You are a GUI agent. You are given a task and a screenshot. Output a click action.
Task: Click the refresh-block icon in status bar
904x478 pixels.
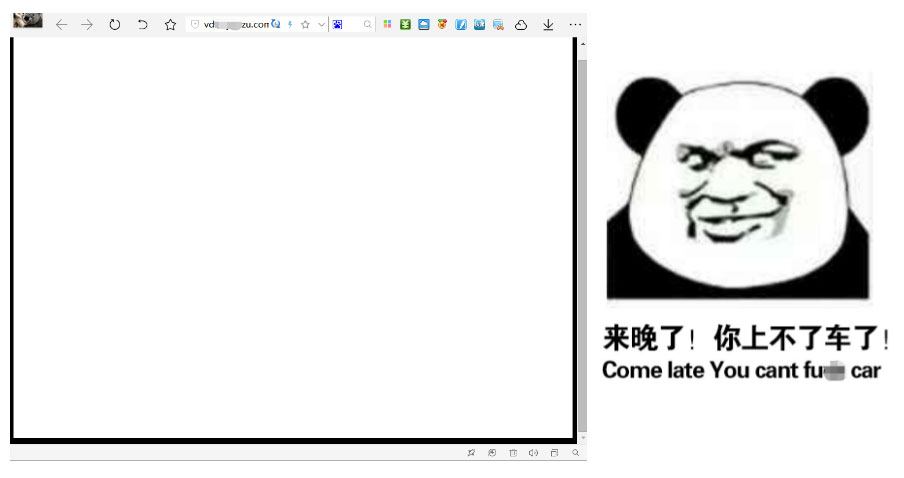492,453
